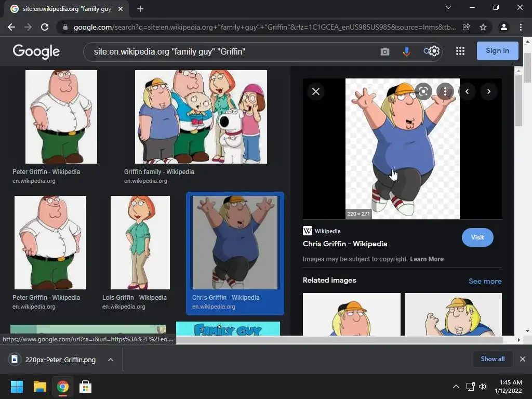532x399 pixels.
Task: Open the Windows Start menu
Action: click(x=17, y=387)
